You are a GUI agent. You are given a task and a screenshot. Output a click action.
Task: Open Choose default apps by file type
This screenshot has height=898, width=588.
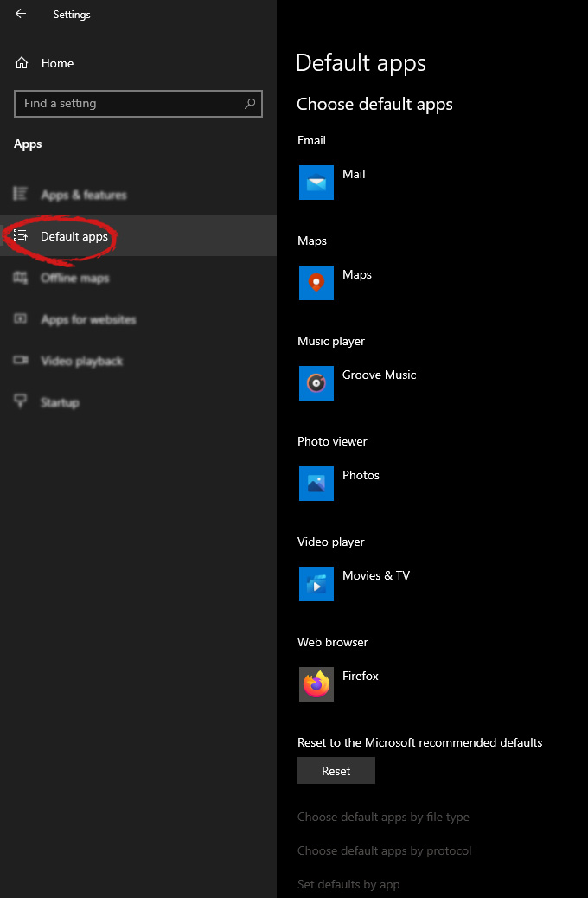(x=383, y=818)
